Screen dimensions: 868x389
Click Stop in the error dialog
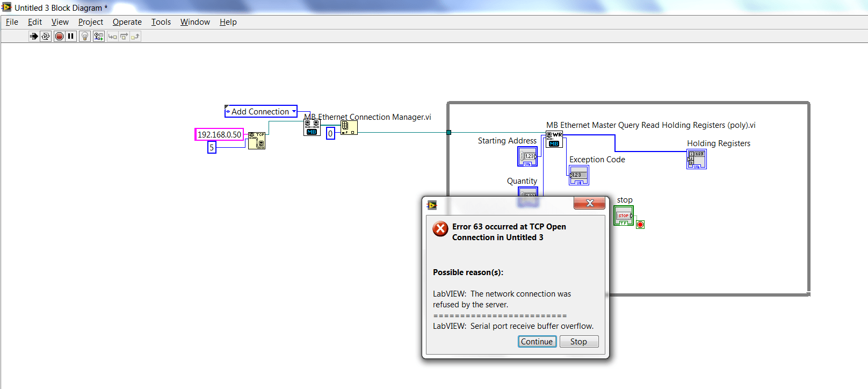click(x=579, y=342)
